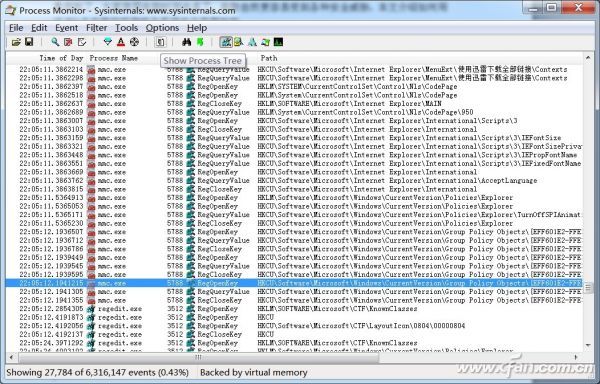
Task: Open the Filter menu
Action: [x=96, y=28]
